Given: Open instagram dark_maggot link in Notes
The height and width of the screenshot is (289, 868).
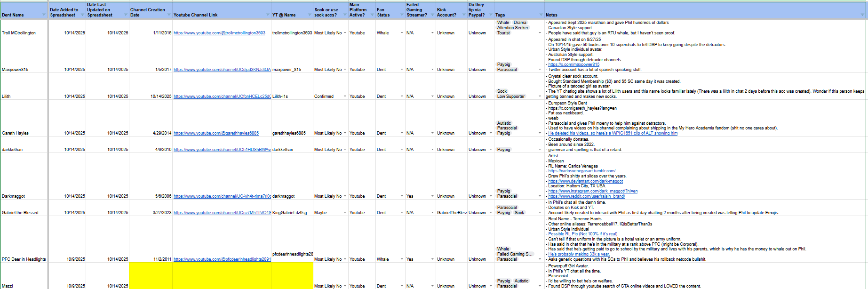Looking at the screenshot, I should pos(593,191).
